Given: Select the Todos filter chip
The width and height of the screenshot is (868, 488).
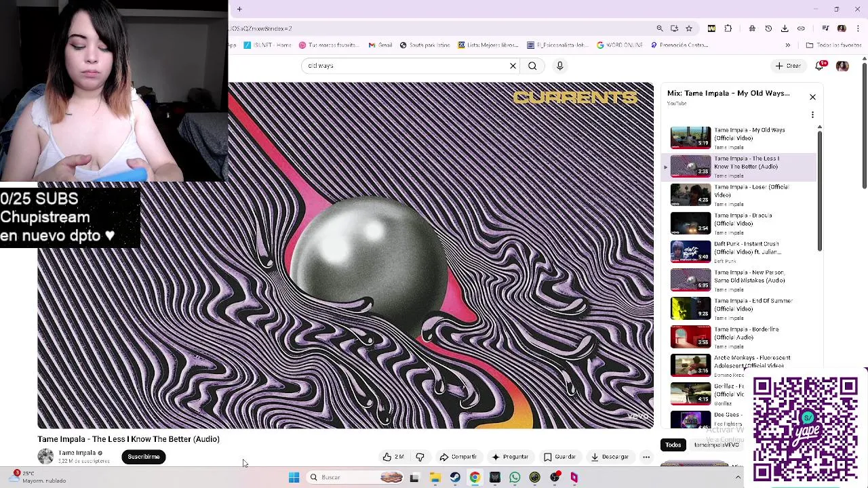Looking at the screenshot, I should click(x=673, y=445).
